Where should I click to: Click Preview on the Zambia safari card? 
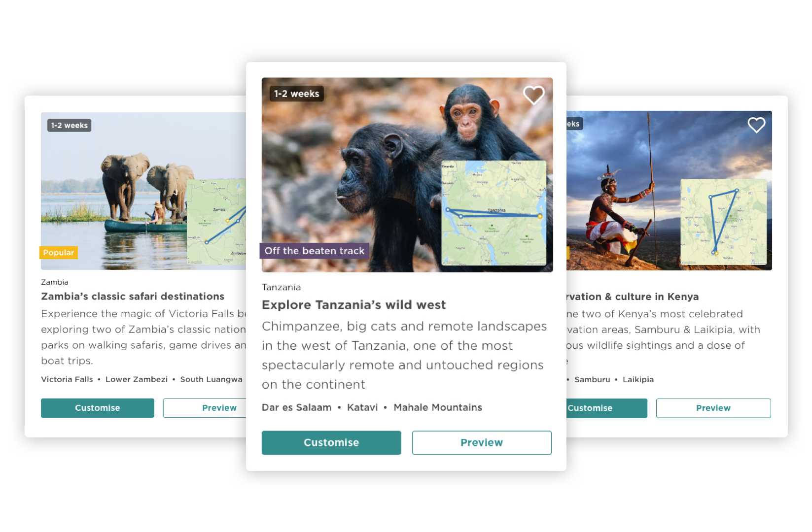pyautogui.click(x=205, y=408)
